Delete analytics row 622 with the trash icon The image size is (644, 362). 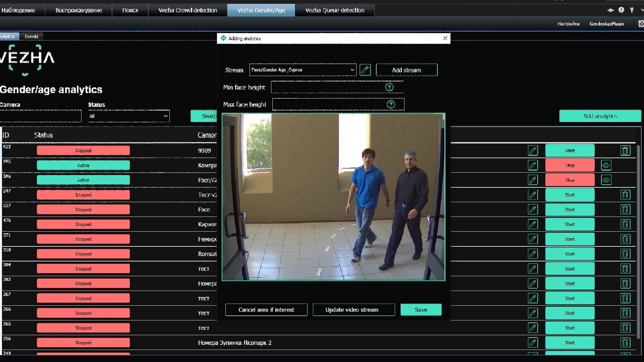(x=625, y=150)
